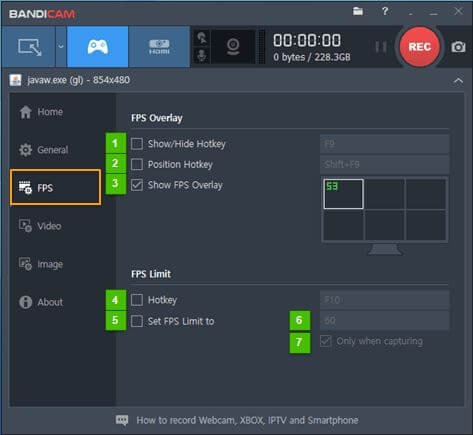
Task: Click the FPS Limit section heading
Action: 151,274
